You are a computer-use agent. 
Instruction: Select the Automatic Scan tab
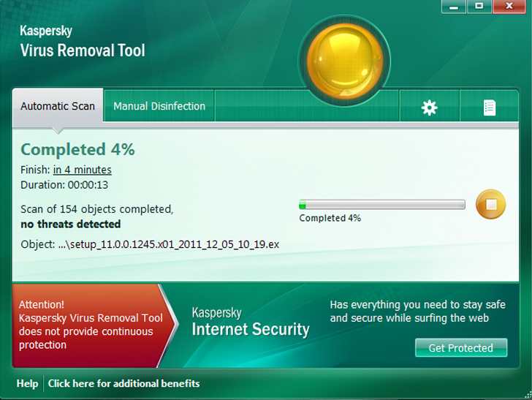(x=58, y=106)
